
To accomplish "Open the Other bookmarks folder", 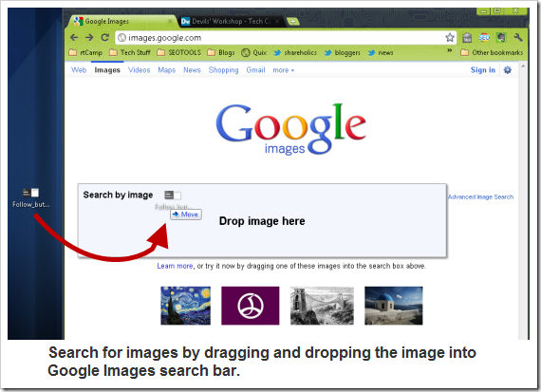I will 492,52.
